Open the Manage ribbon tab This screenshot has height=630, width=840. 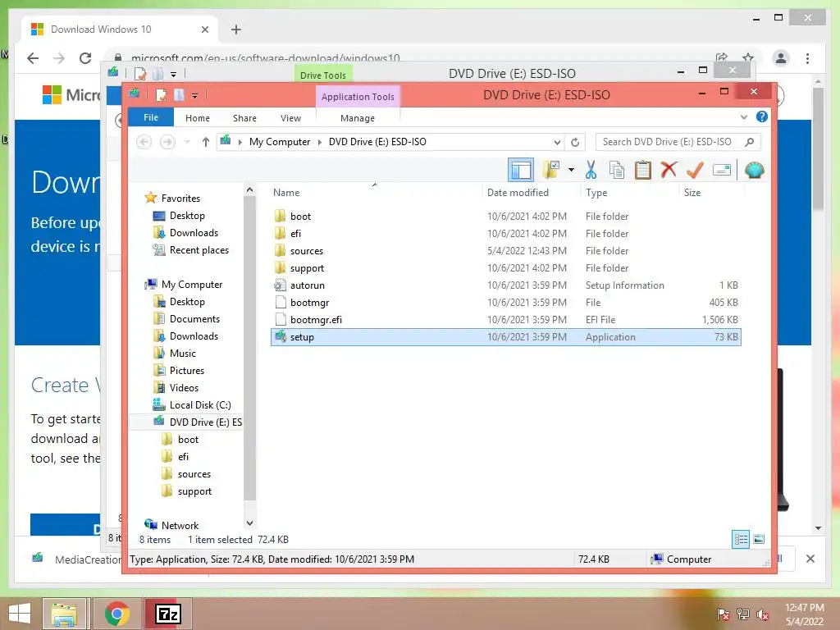pyautogui.click(x=358, y=118)
